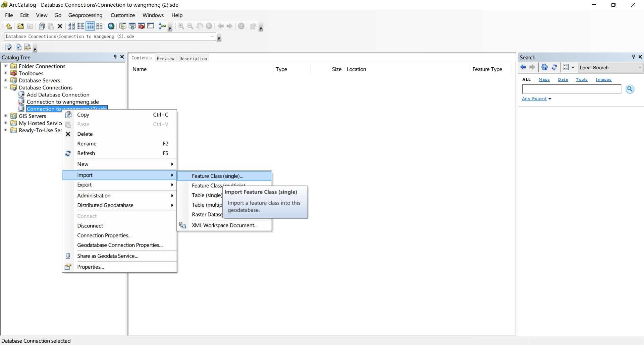Click the Validate Metadata icon
Image resolution: width=644 pixels, height=345 pixels.
point(9,47)
